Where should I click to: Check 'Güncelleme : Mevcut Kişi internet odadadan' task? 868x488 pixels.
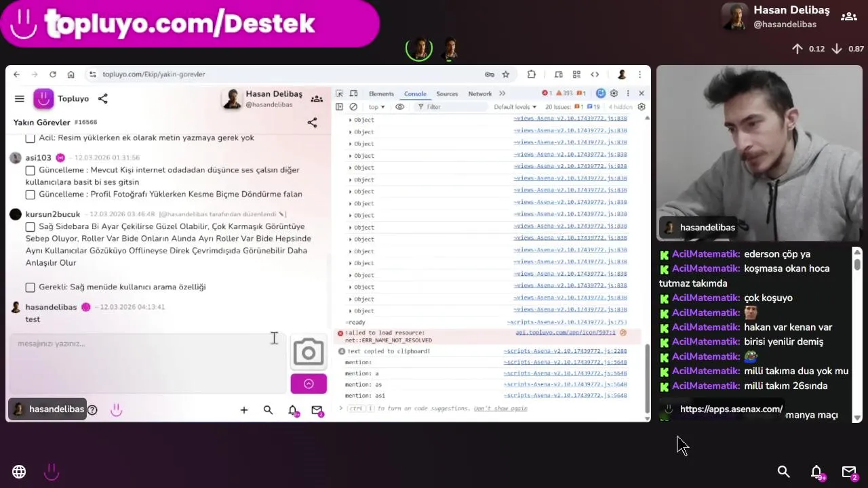click(x=30, y=170)
